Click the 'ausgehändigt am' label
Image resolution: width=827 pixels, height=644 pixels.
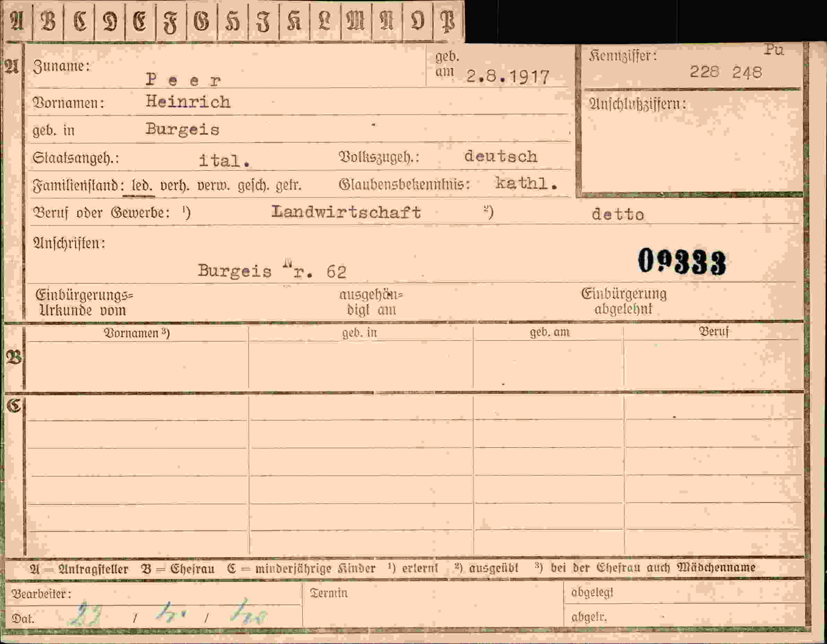pos(371,302)
